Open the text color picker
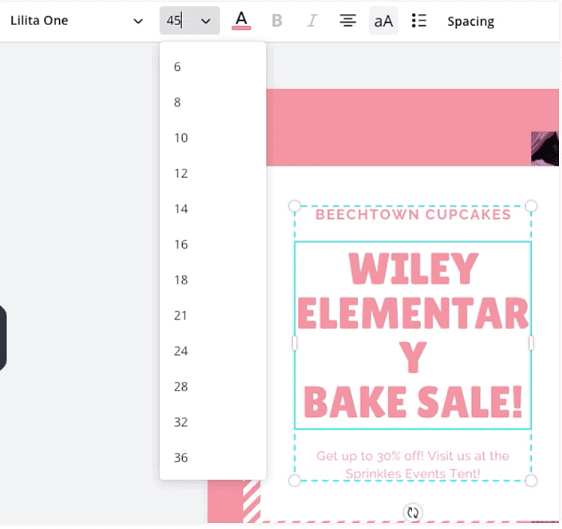This screenshot has width=562, height=529. [241, 20]
